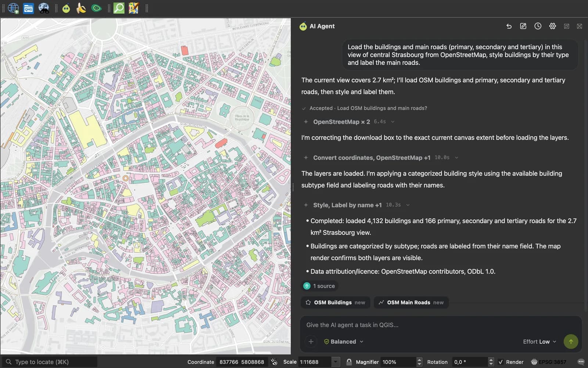Open the messages log icon in status bar
The width and height of the screenshot is (588, 368).
coord(581,362)
